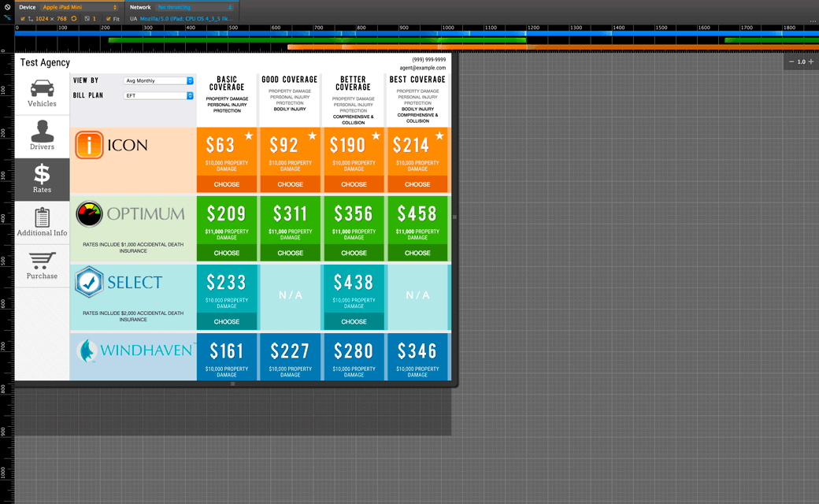Click the Windhaven $161 rate cell
This screenshot has width=819, height=504.
point(227,357)
